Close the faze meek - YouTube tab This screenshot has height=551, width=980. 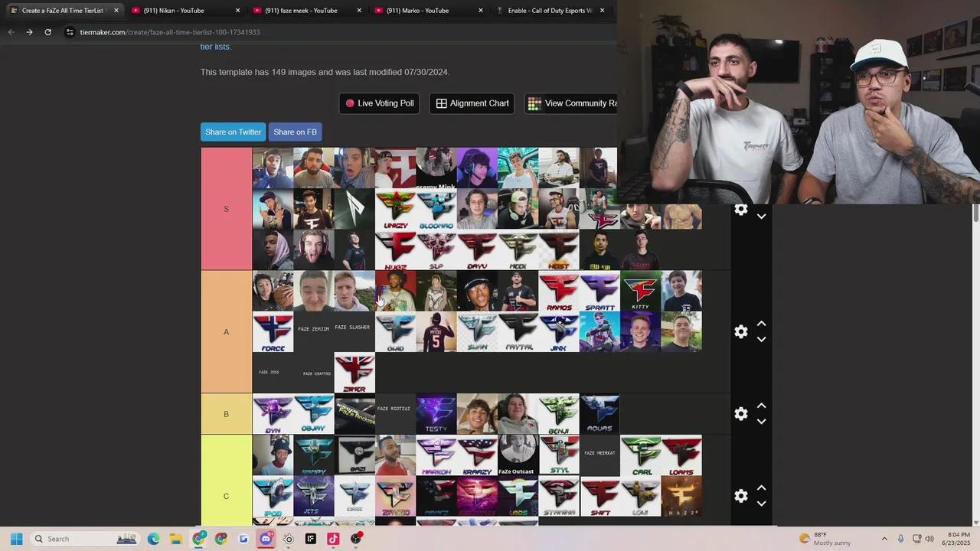point(359,11)
